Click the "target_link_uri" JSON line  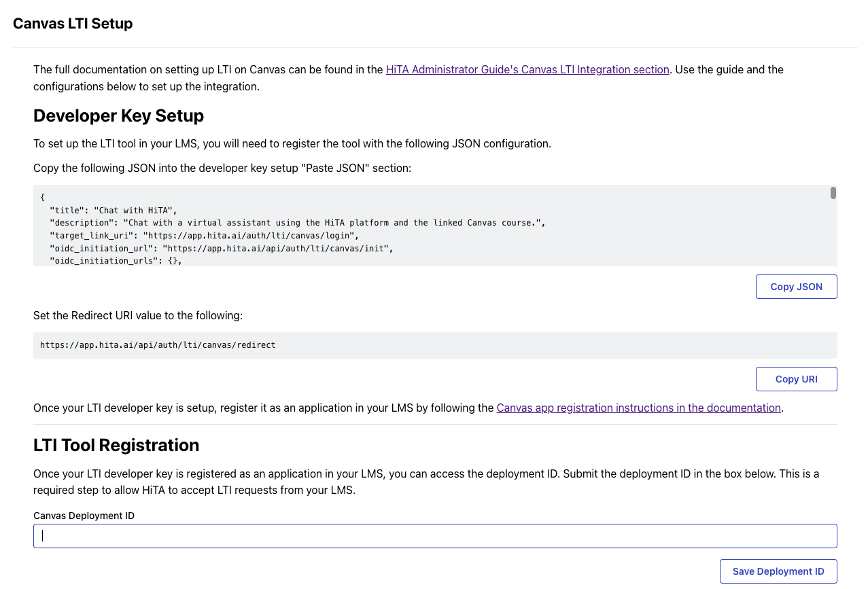pos(204,235)
